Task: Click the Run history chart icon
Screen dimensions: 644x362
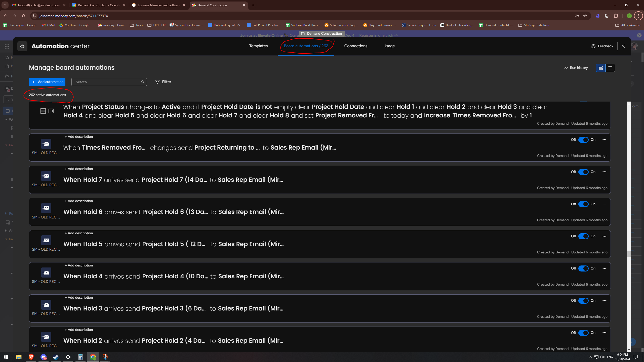Action: point(566,68)
